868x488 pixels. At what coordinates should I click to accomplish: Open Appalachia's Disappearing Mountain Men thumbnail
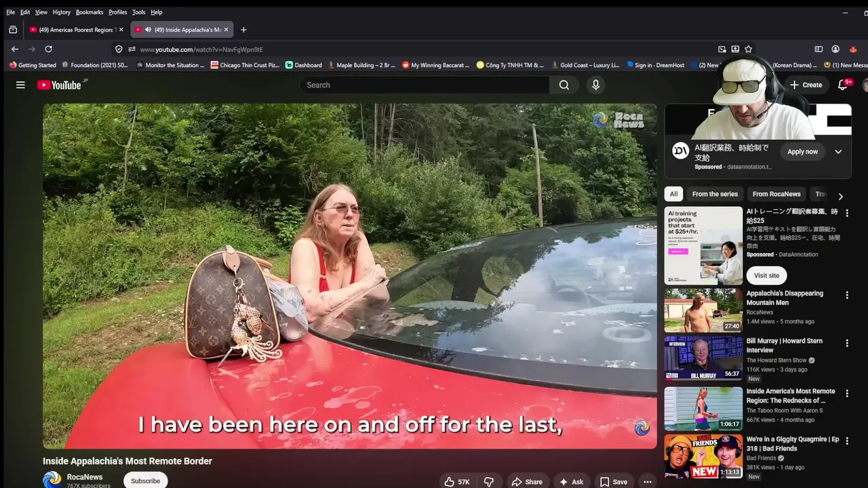pos(703,310)
